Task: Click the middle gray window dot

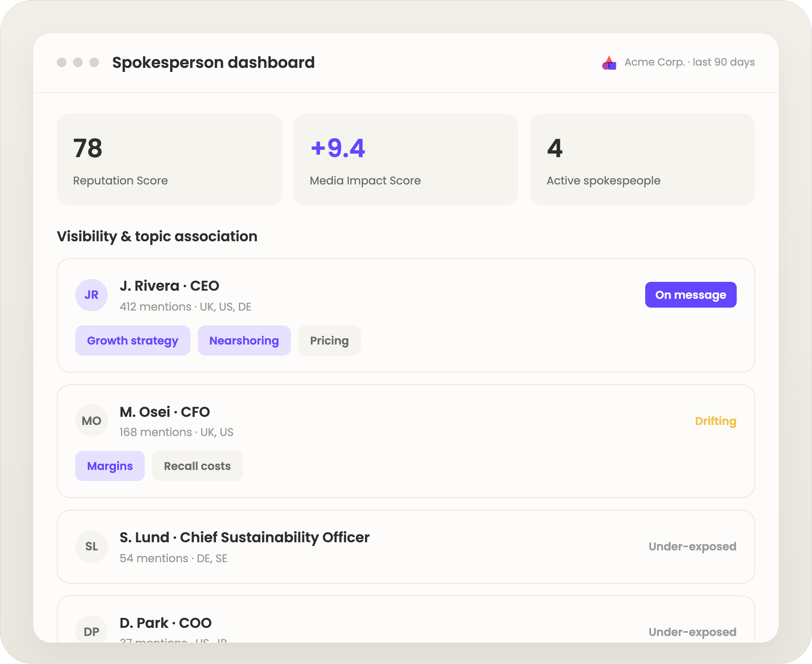Action: click(x=78, y=62)
